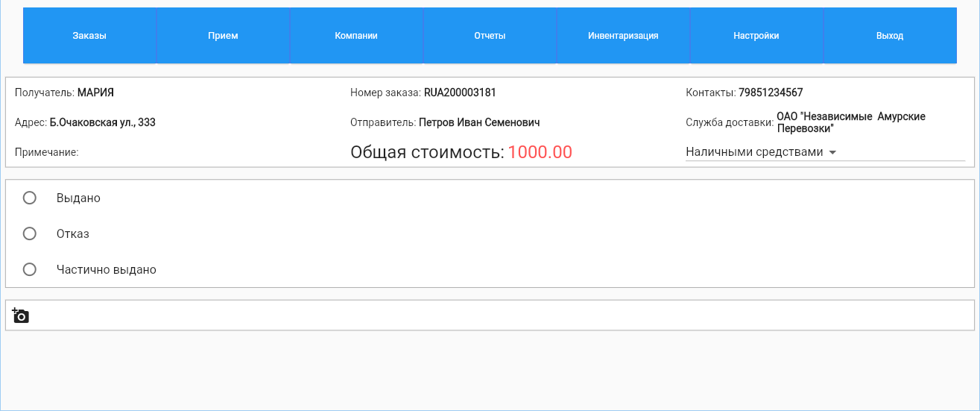Click the contact phone number 79851234567

tap(771, 92)
